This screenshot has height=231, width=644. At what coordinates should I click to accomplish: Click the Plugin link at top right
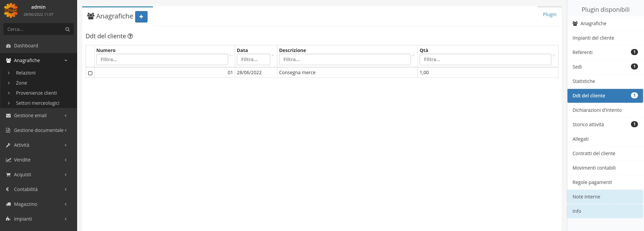(x=549, y=14)
